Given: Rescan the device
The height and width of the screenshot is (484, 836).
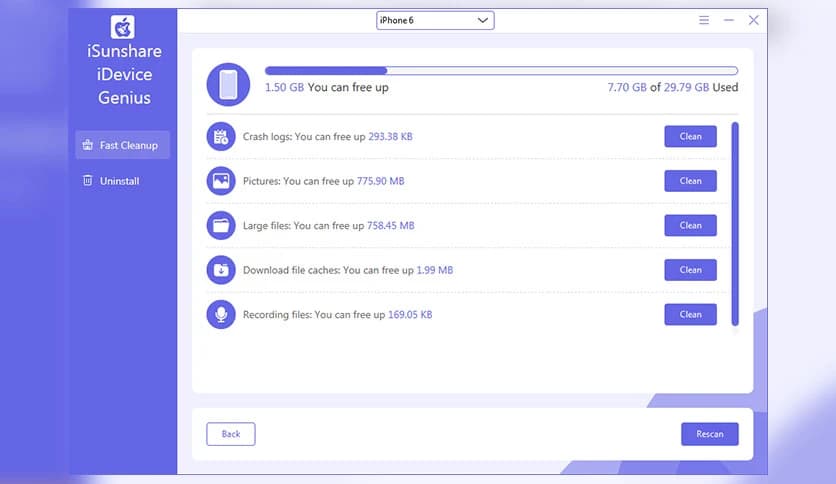Looking at the screenshot, I should pos(710,434).
